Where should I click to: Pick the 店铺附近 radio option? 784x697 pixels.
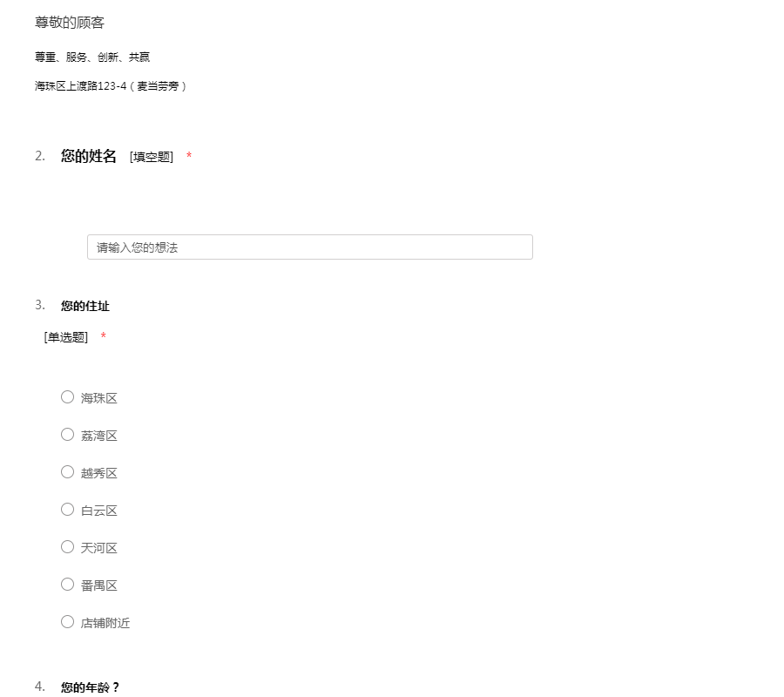coord(67,622)
